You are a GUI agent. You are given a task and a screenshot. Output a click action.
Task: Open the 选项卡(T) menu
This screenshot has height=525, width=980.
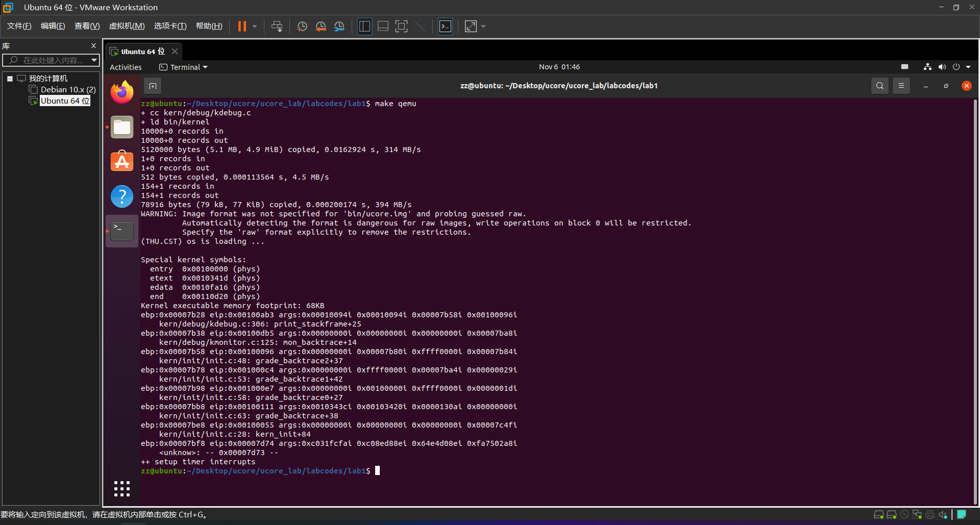(170, 26)
